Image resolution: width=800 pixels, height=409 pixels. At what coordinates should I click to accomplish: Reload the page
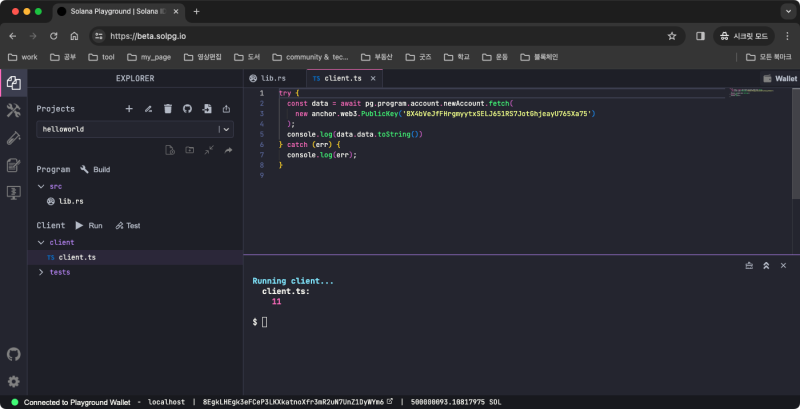click(54, 36)
